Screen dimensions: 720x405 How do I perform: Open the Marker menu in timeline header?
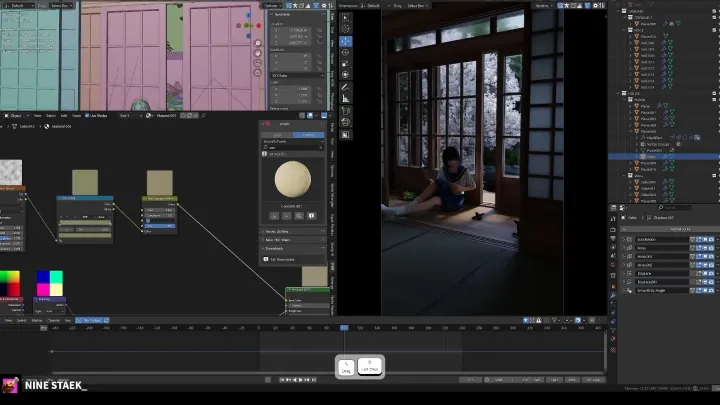37,321
